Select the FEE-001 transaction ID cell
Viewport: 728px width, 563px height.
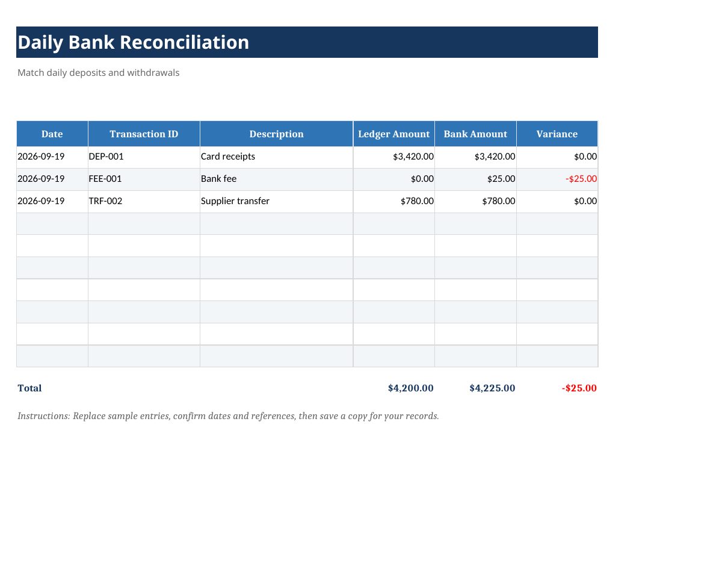(x=144, y=179)
